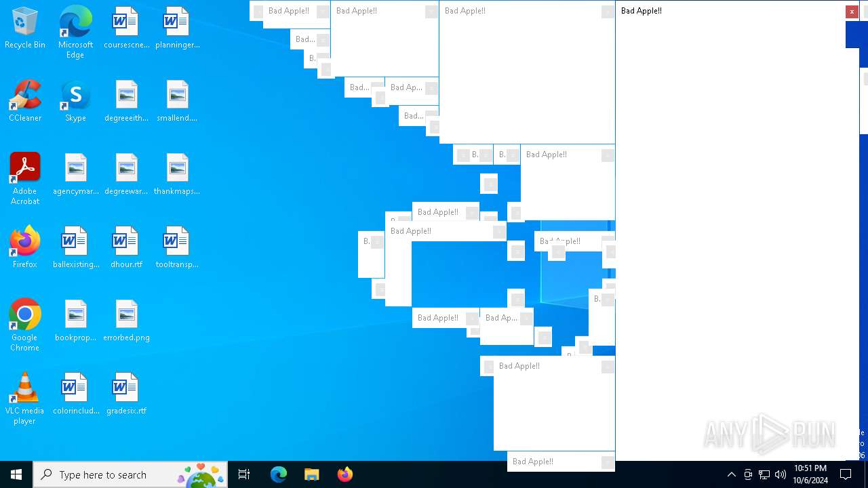Viewport: 868px width, 488px height.
Task: Click the Type here to search box
Action: [130, 474]
